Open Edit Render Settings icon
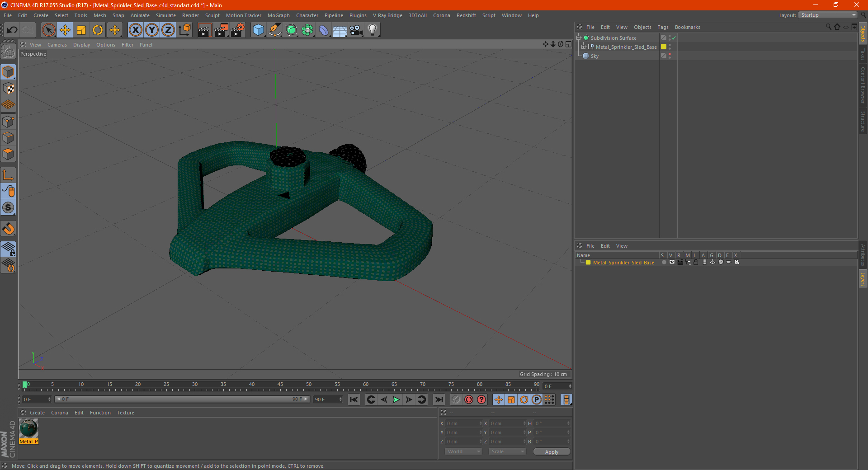This screenshot has width=868, height=470. point(237,30)
